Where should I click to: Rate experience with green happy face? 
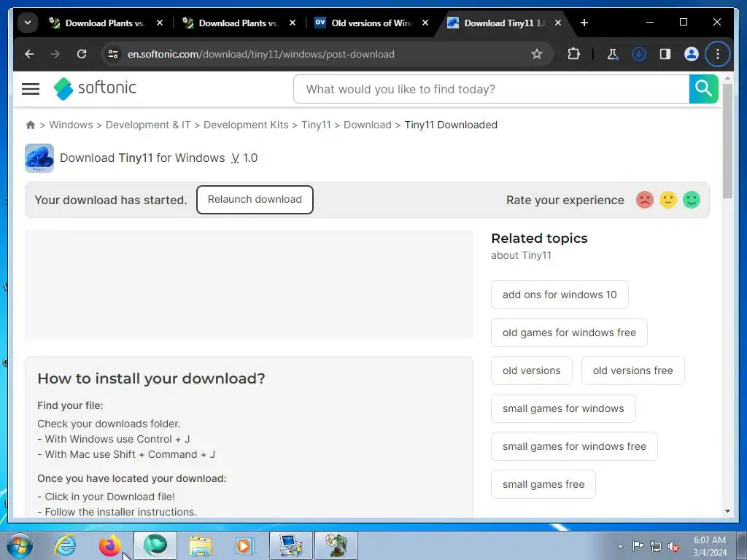click(x=692, y=200)
